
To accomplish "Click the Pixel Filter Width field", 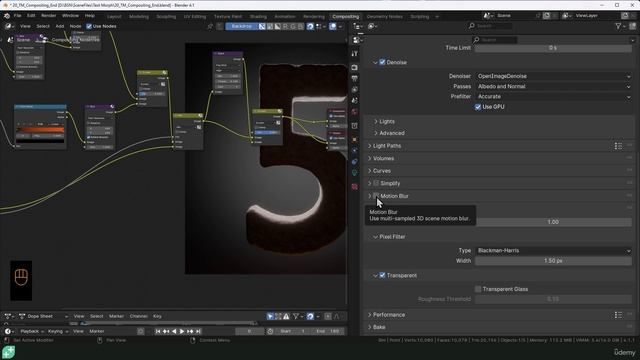I will coord(553,261).
